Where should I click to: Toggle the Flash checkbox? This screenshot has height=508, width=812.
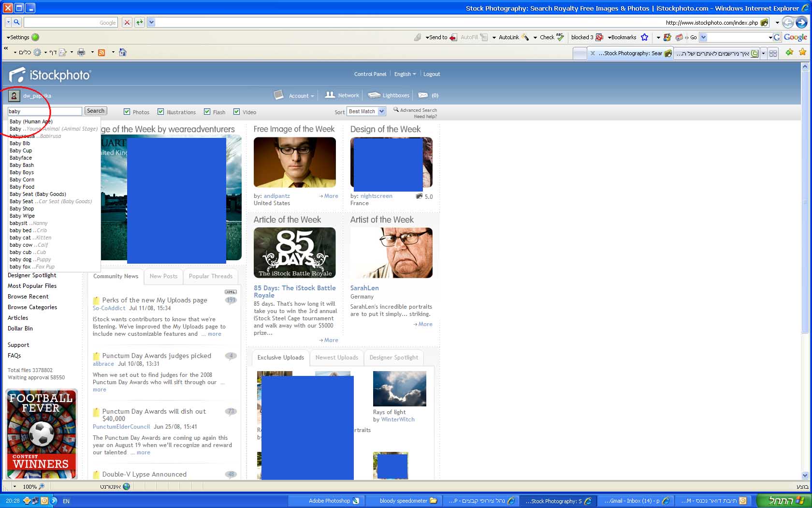tap(207, 112)
